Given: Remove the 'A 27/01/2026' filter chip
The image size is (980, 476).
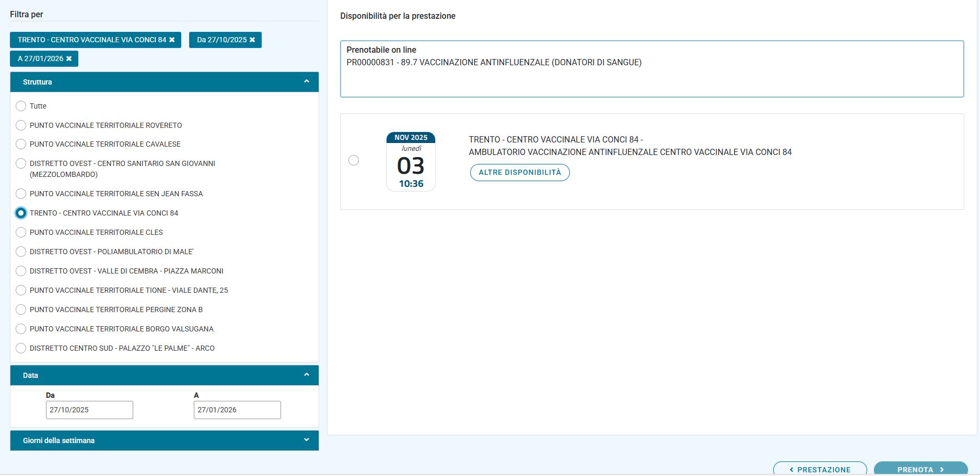Looking at the screenshot, I should point(69,59).
